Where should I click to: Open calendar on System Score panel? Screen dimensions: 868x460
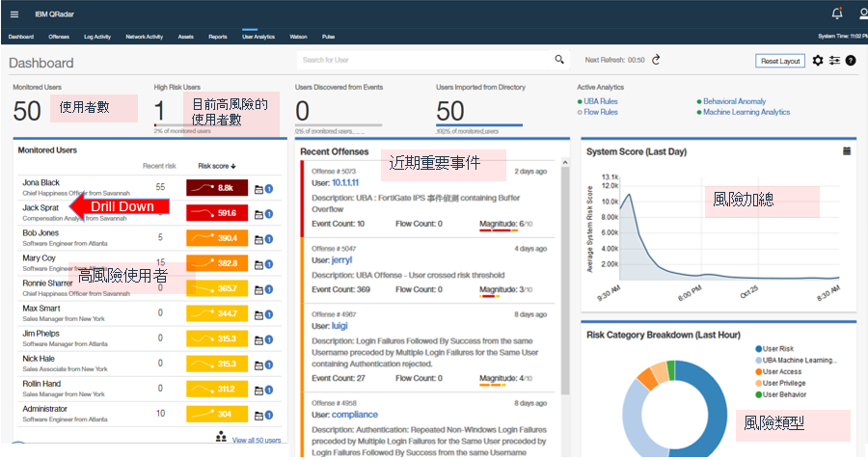(847, 151)
